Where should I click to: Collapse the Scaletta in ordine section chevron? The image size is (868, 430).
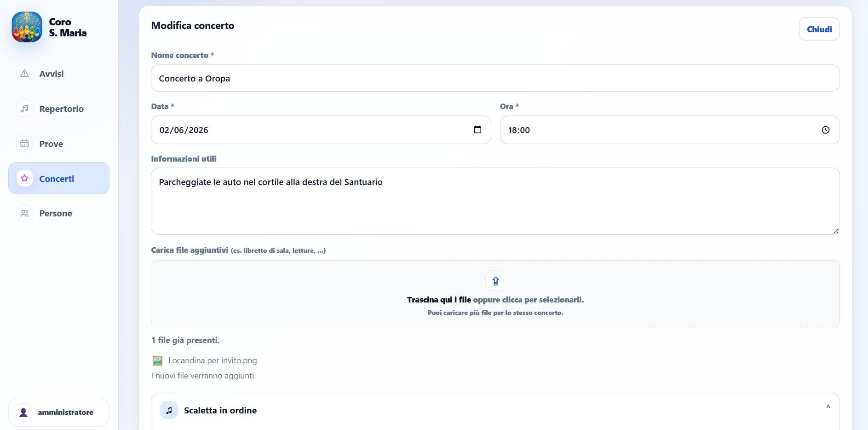tap(828, 407)
